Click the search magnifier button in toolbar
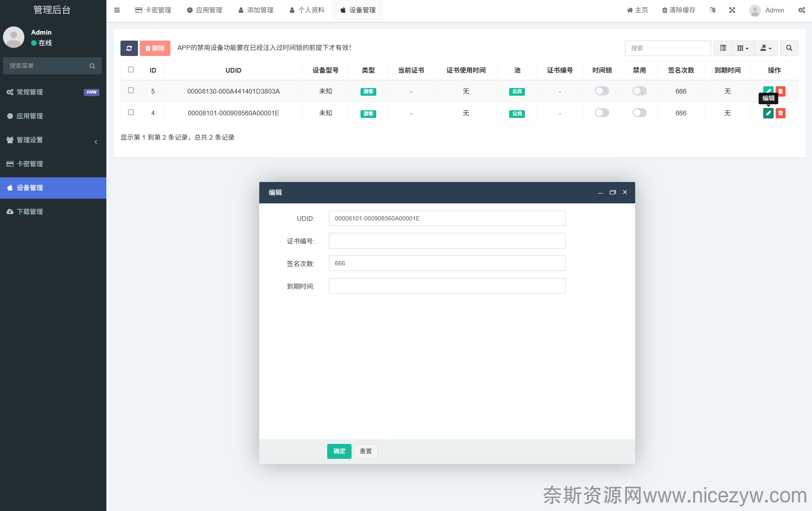 789,48
